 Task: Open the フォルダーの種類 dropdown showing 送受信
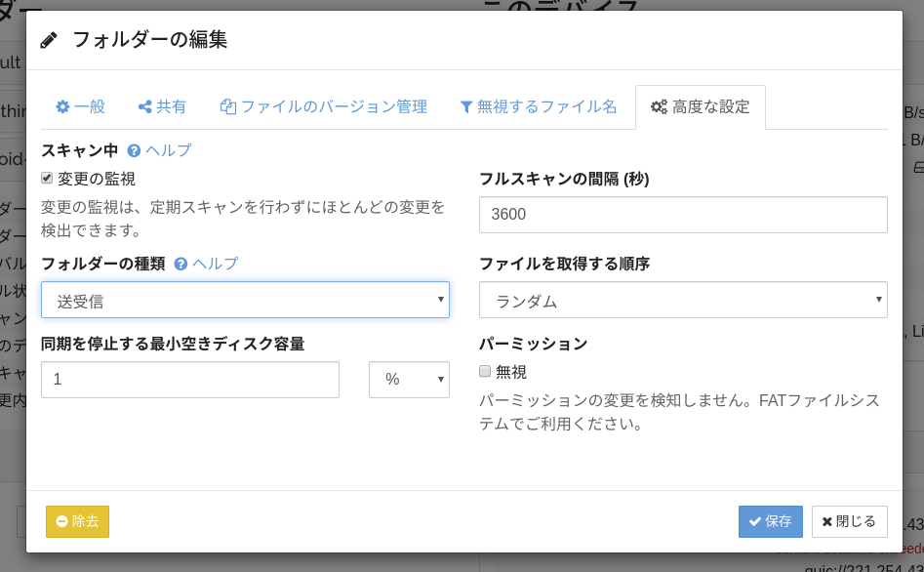(x=244, y=300)
